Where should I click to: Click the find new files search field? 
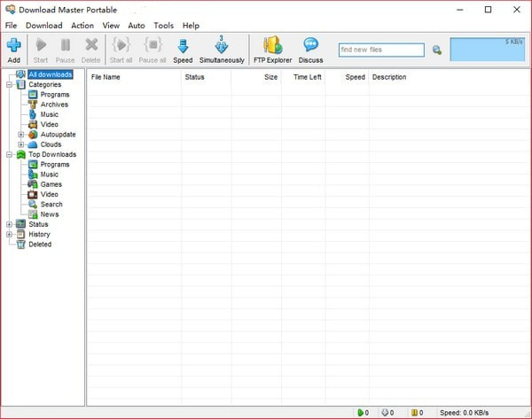click(x=381, y=50)
